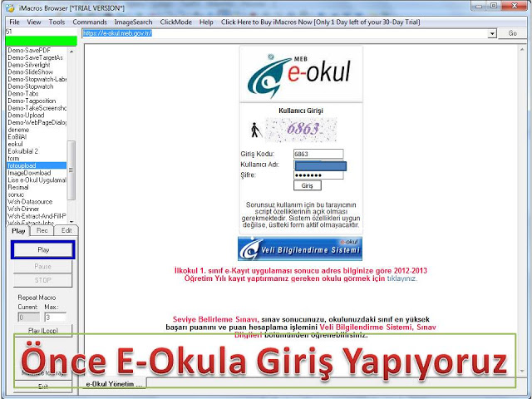Viewport: 532px width, 399px height.
Task: Click the visually impaired access icon
Action: 256,131
